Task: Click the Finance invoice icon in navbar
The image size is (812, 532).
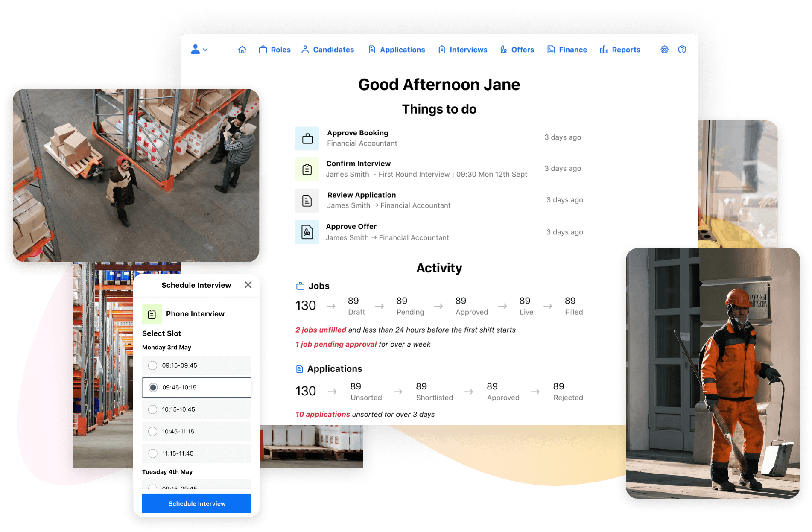Action: [551, 50]
